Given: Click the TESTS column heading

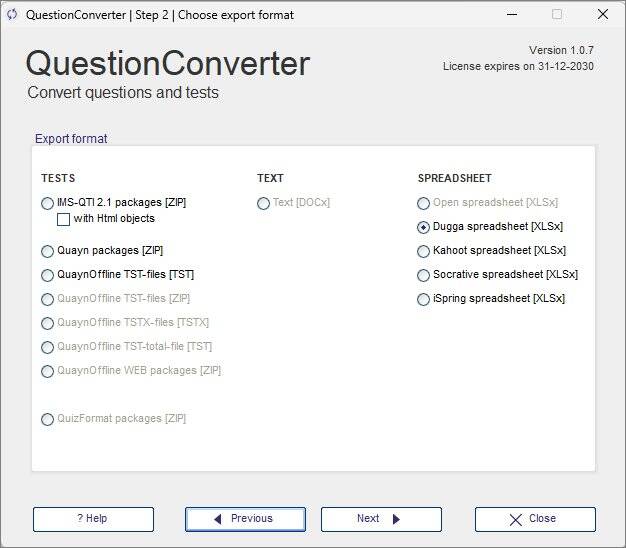Looking at the screenshot, I should click(x=58, y=178).
